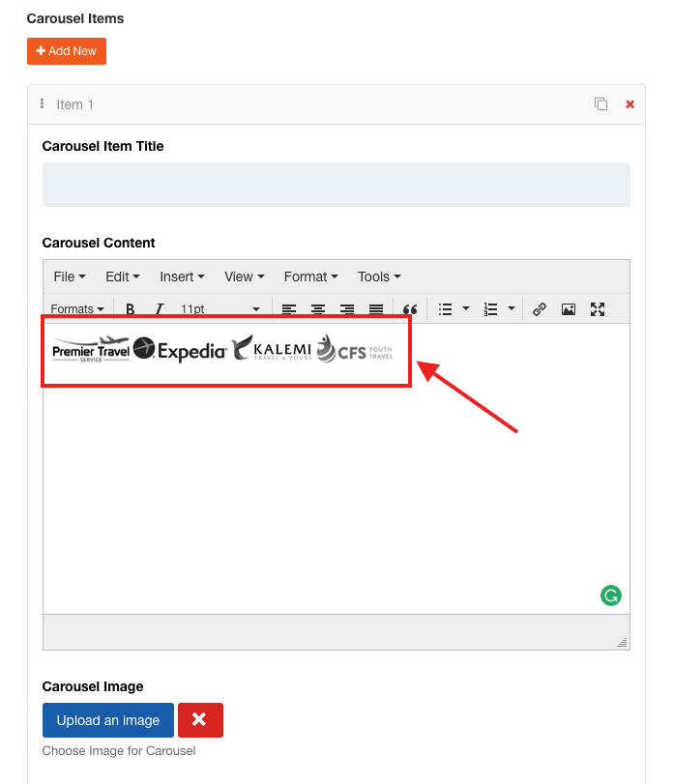Align text left

[289, 309]
